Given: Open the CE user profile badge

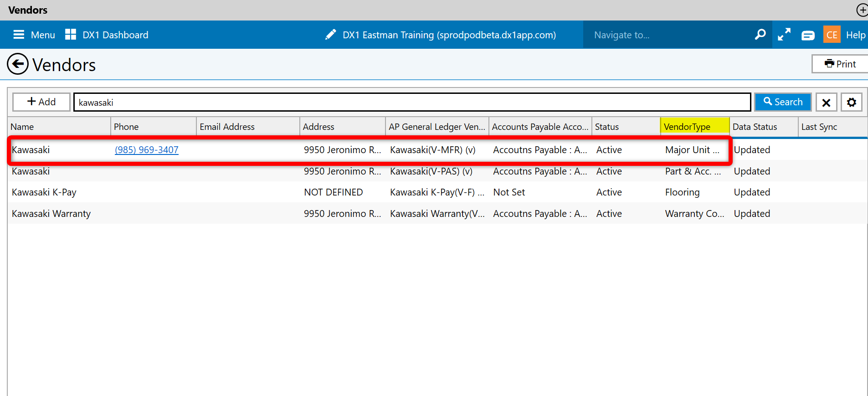Looking at the screenshot, I should 832,35.
